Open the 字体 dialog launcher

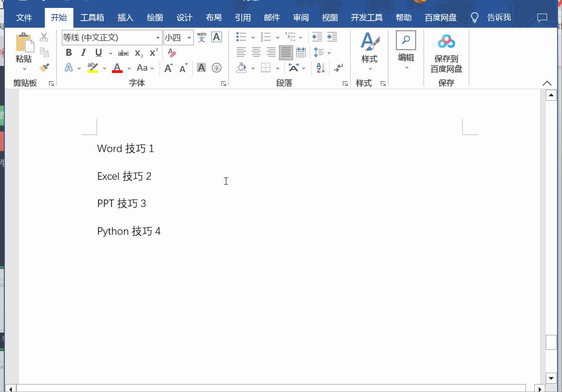coord(224,83)
